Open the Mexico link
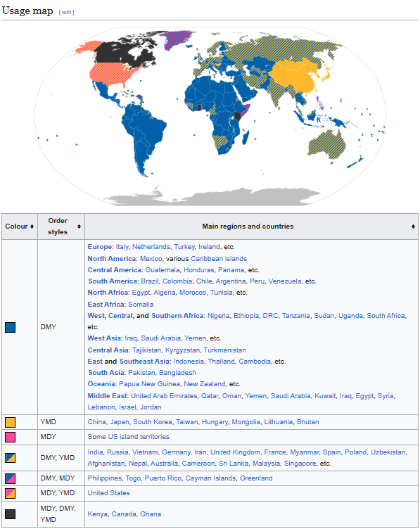This screenshot has height=529, width=420. coord(151,258)
